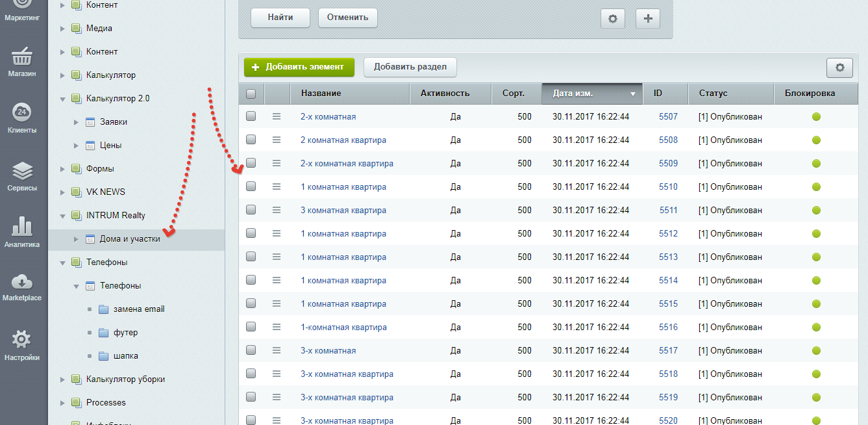Open Marketplace from the sidebar
The height and width of the screenshot is (425, 868).
point(22,286)
